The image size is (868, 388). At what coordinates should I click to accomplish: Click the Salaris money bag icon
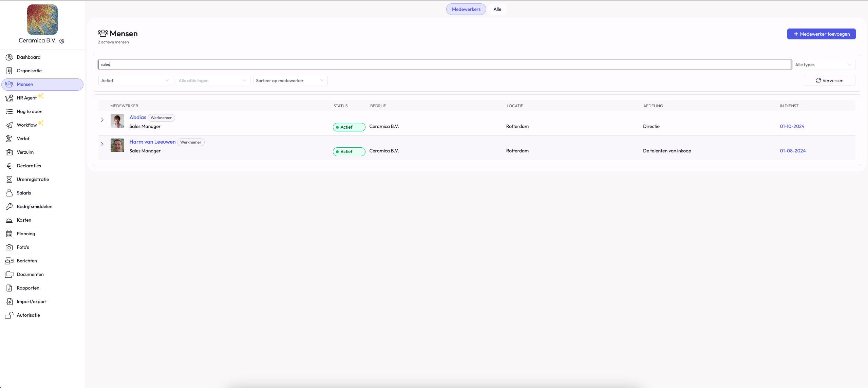[9, 193]
